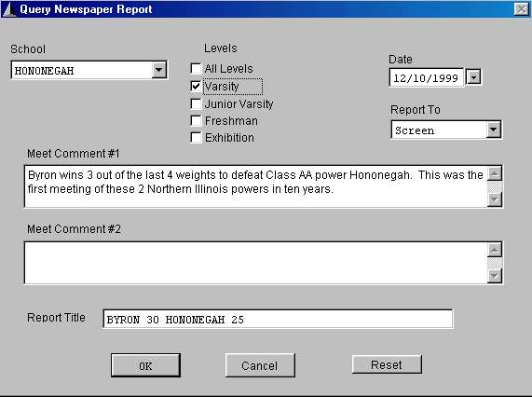This screenshot has height=397, width=532.
Task: Click the Reset button
Action: [387, 364]
